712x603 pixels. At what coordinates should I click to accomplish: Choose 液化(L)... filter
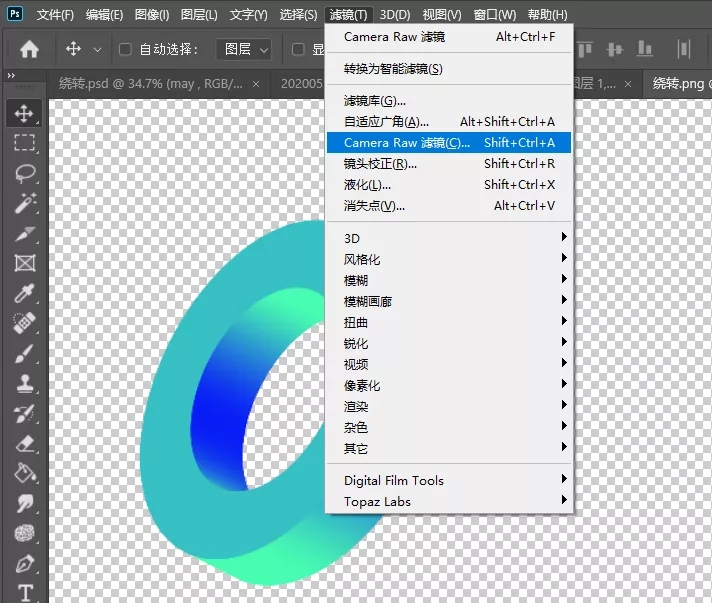pos(449,184)
